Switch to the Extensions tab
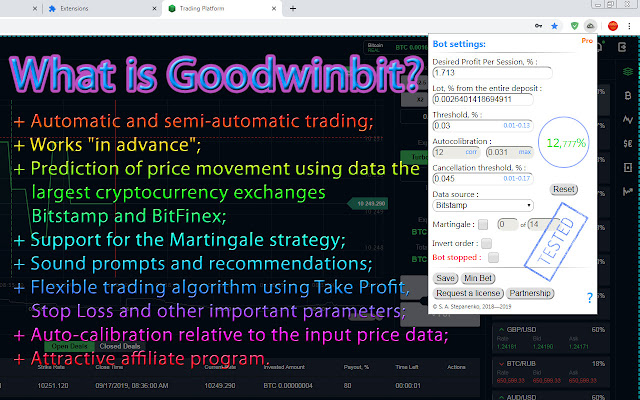640x400 pixels. tap(100, 8)
